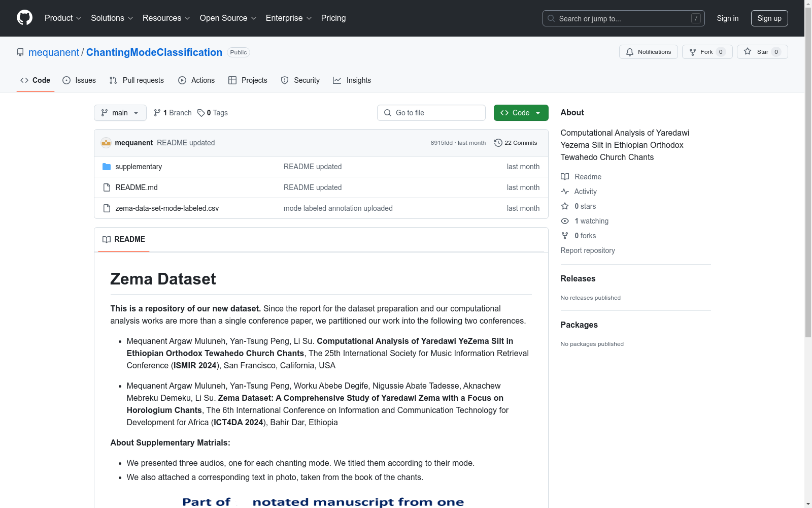Go to the Pricing page
Viewport: 812px width, 508px height.
coord(333,18)
